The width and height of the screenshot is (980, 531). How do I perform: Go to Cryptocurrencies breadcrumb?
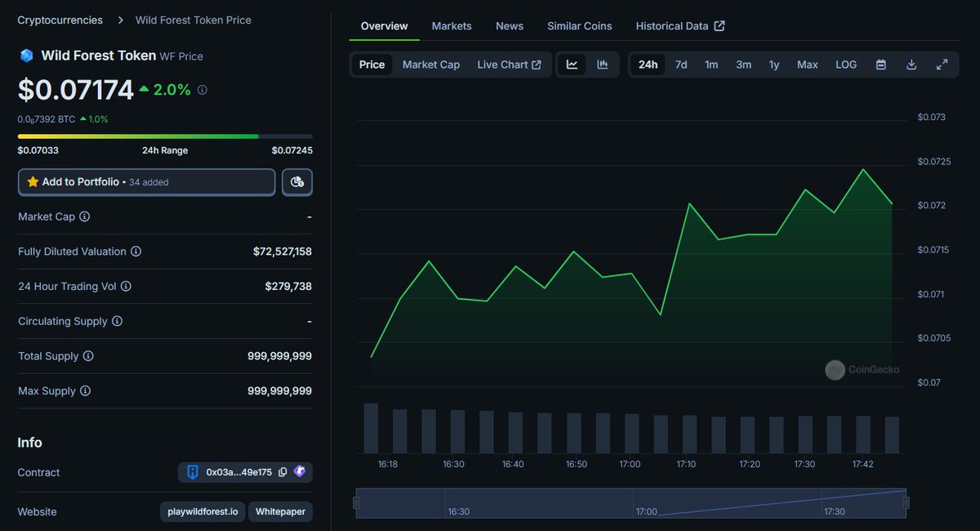pos(60,20)
